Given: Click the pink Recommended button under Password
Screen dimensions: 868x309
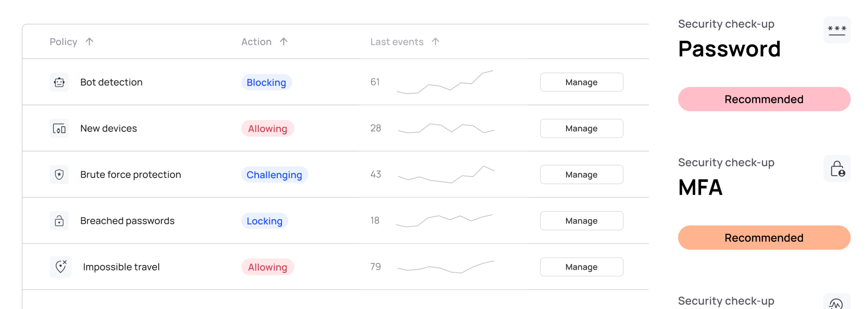Looking at the screenshot, I should (764, 99).
